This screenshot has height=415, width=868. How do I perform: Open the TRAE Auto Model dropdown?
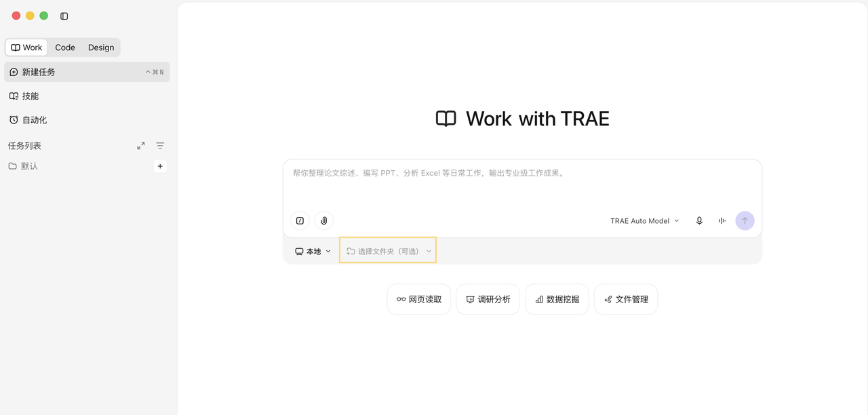645,220
